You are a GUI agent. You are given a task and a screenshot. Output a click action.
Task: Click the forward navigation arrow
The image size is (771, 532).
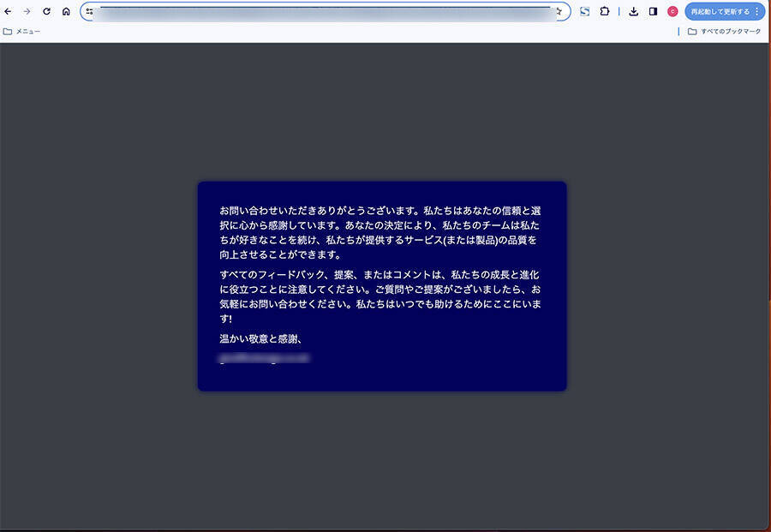[x=27, y=11]
